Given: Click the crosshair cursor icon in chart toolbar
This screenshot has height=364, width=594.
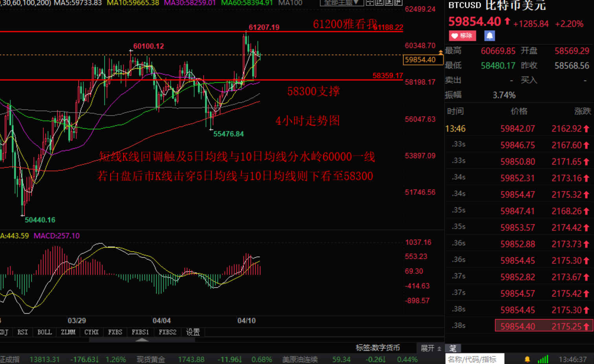Looking at the screenshot, I should click(370, 2).
